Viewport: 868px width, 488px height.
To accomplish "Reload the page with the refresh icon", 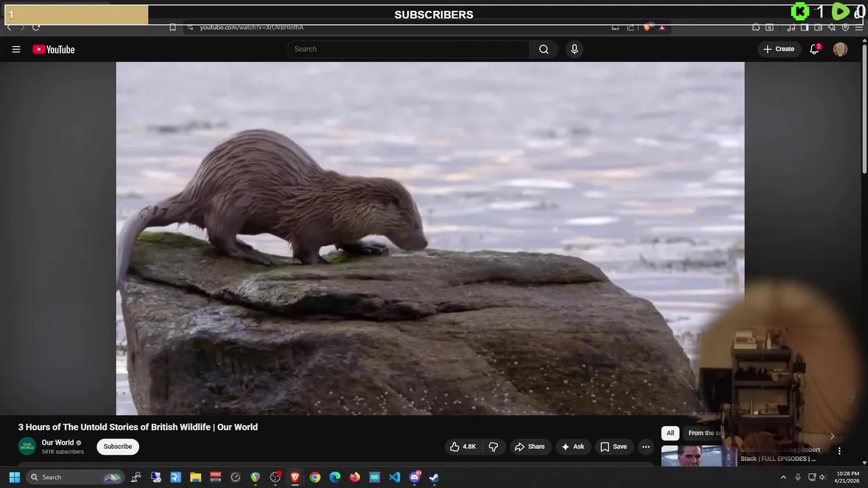I will [36, 28].
